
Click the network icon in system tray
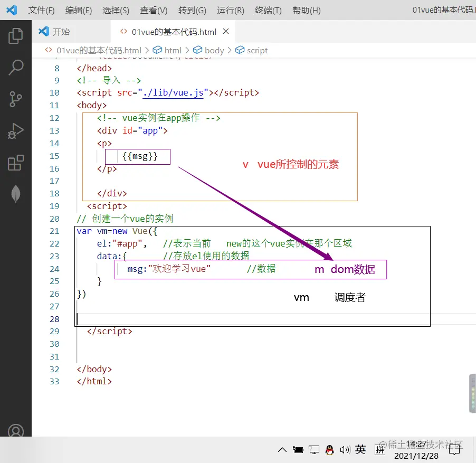tap(314, 450)
